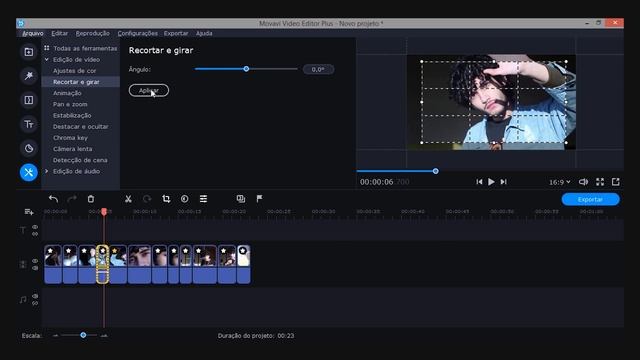The width and height of the screenshot is (640, 360).
Task: Select Destacar e ocultar tool
Action: [x=81, y=127]
